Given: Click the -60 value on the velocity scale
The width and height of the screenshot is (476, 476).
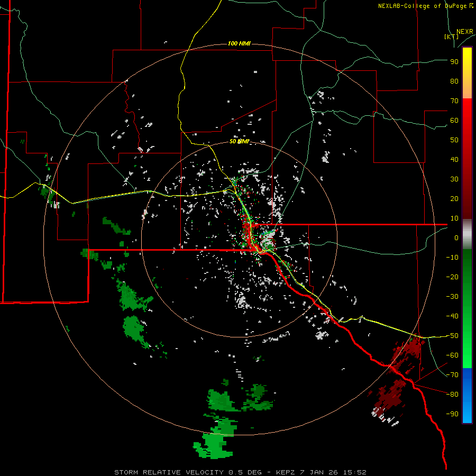Looking at the screenshot, I should (x=452, y=355).
